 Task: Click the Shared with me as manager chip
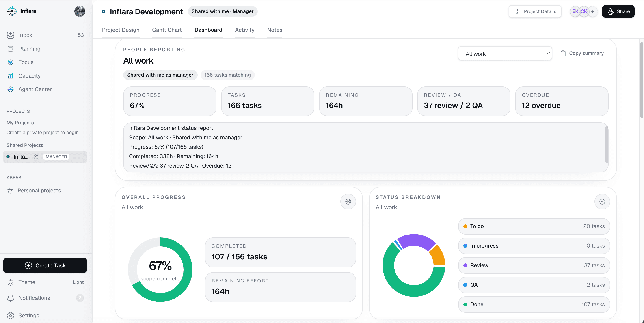click(160, 75)
